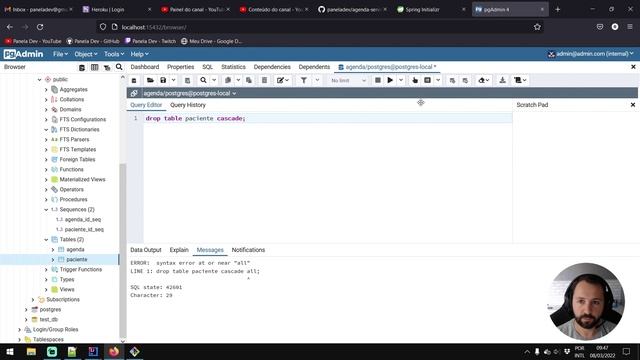Screen dimensions: 640x360
Task: Select the Explain results tab
Action: tap(179, 250)
